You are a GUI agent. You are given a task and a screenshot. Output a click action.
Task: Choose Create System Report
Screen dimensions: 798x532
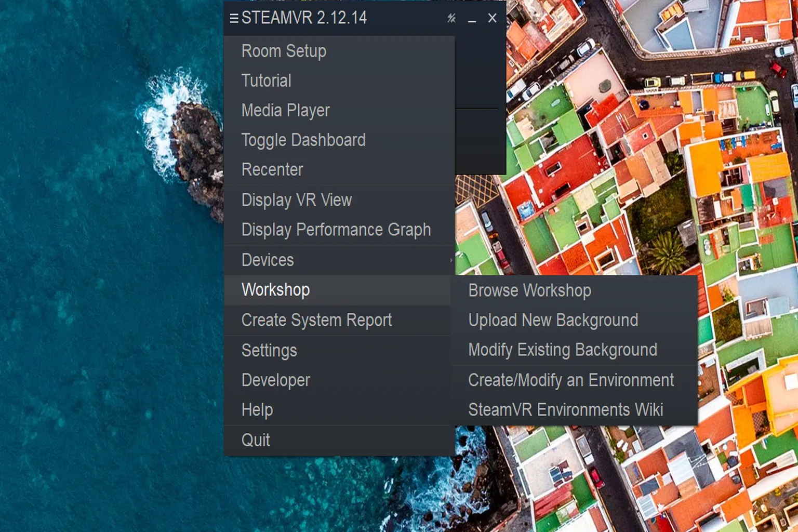(338, 320)
